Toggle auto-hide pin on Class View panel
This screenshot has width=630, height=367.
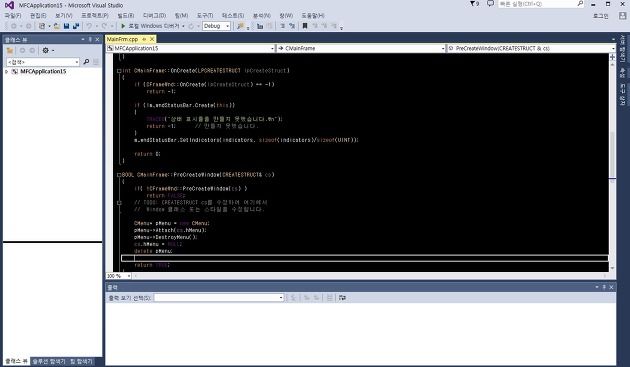90,39
